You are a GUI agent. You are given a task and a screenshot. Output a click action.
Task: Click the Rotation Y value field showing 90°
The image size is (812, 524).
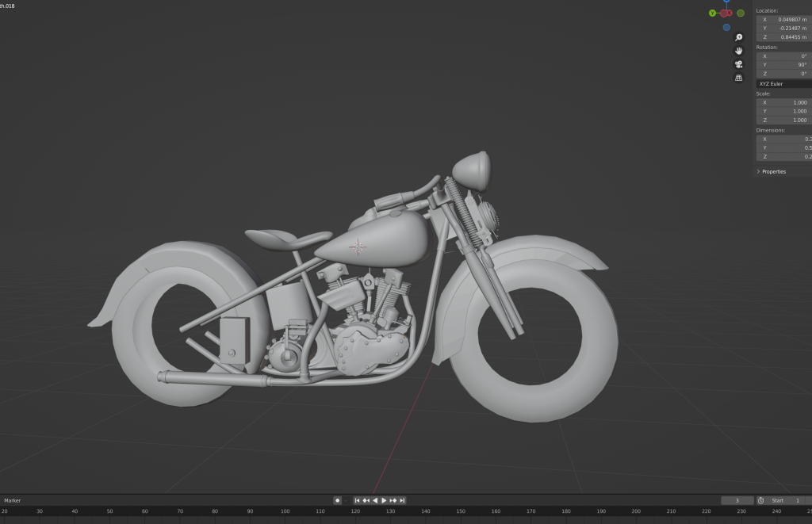tap(783, 65)
